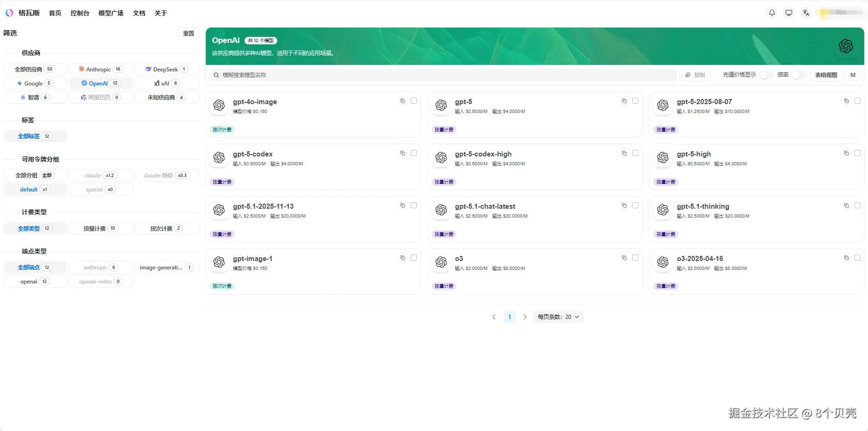This screenshot has width=868, height=431.
Task: Toggle the 倍率 switch
Action: click(798, 75)
